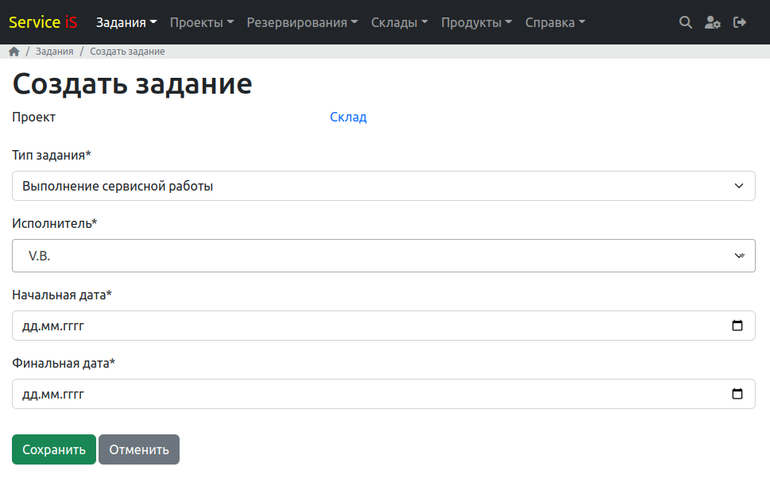Open the search magnifier icon
This screenshot has width=770, height=482.
(x=686, y=23)
